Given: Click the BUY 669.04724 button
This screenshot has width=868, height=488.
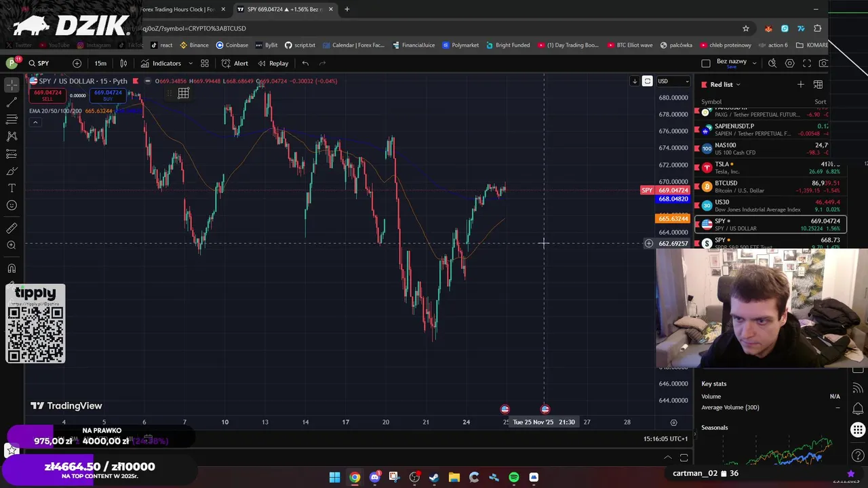Looking at the screenshot, I should click(108, 96).
